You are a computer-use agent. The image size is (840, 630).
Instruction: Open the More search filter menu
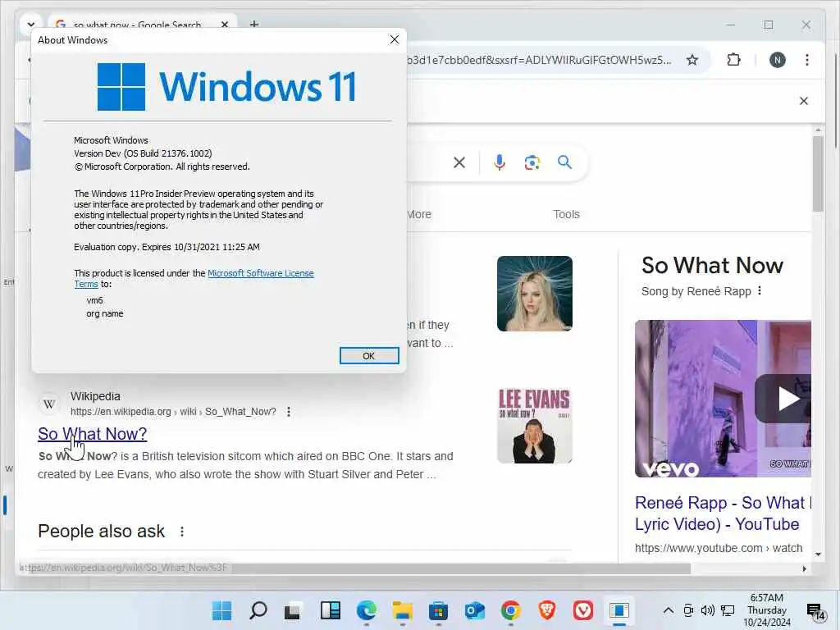pyautogui.click(x=419, y=214)
